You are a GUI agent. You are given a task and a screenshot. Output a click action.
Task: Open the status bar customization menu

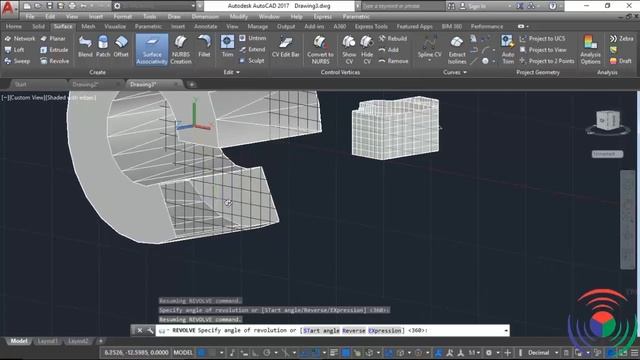(635, 352)
